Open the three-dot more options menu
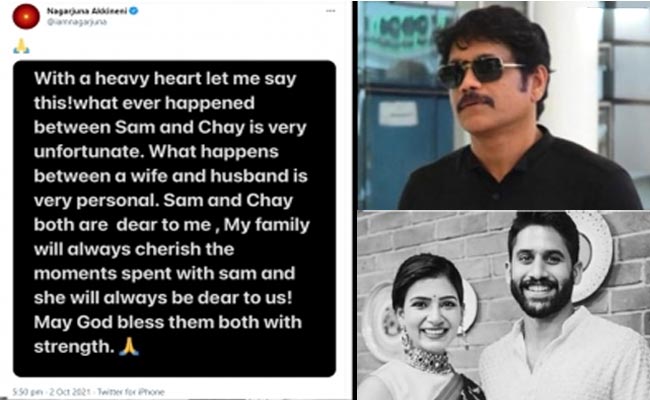Screen dimensions: 650x400 click(330, 11)
